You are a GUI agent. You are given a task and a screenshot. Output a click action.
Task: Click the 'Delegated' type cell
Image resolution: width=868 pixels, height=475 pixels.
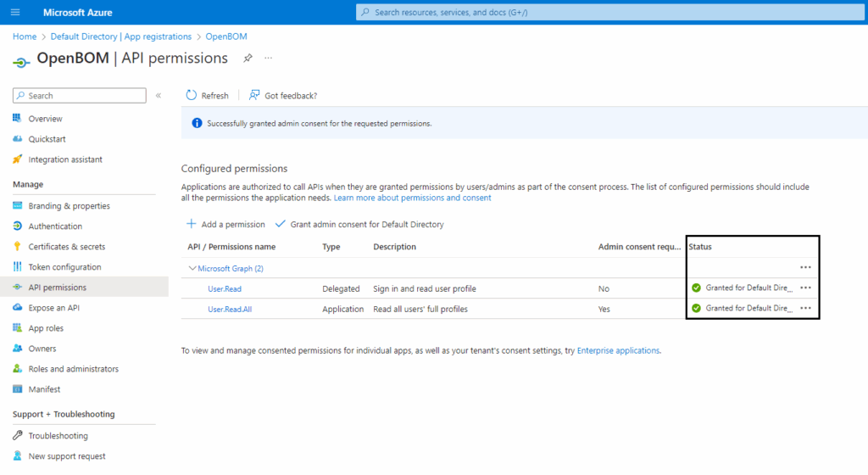pos(341,288)
